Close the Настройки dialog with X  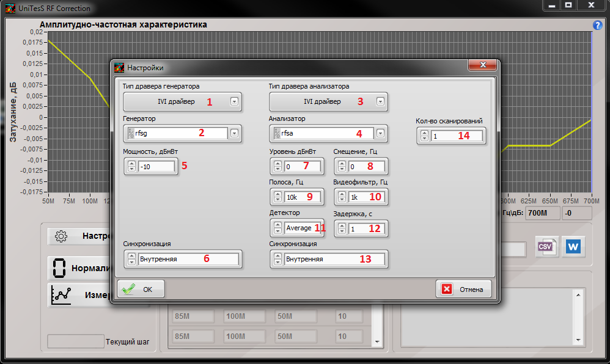coord(483,66)
